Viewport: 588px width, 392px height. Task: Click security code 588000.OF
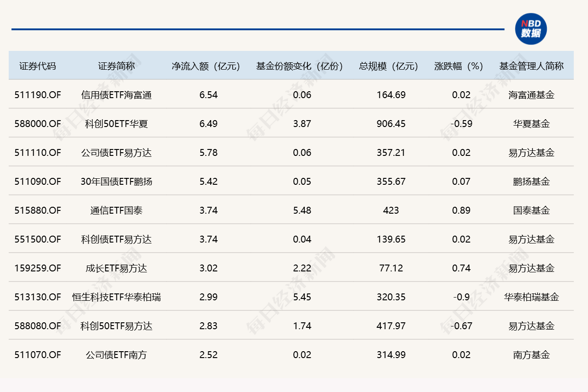[38, 124]
